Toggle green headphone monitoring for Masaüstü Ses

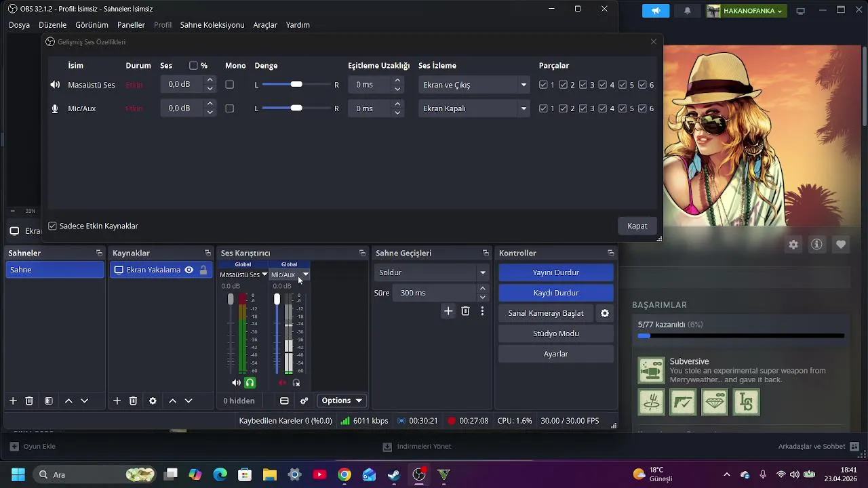point(250,383)
